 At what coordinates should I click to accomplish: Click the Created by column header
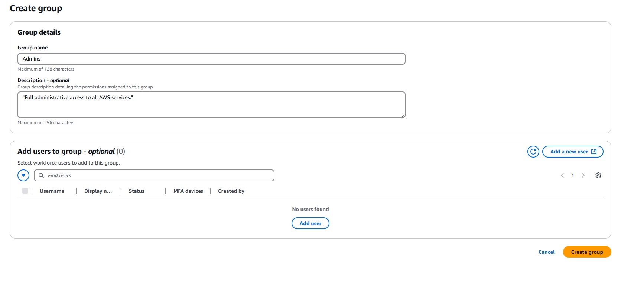[231, 191]
